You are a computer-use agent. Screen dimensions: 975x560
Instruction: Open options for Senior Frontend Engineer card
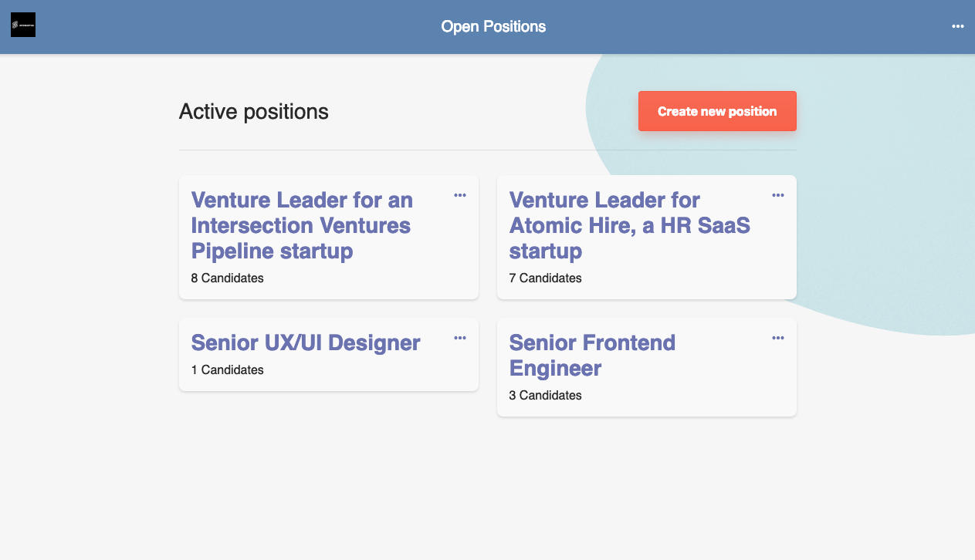[778, 338]
